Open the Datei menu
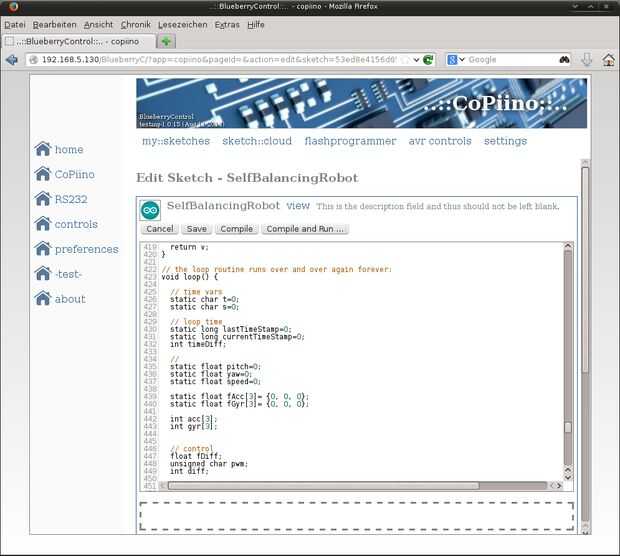Image resolution: width=620 pixels, height=556 pixels. tap(15, 25)
